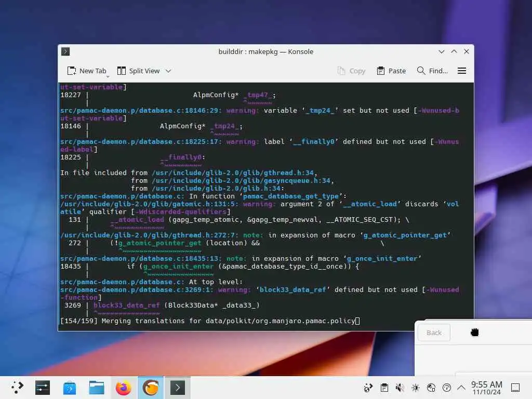Expand the hidden system tray icons
Viewport: 532px width, 399px height.
tap(461, 388)
